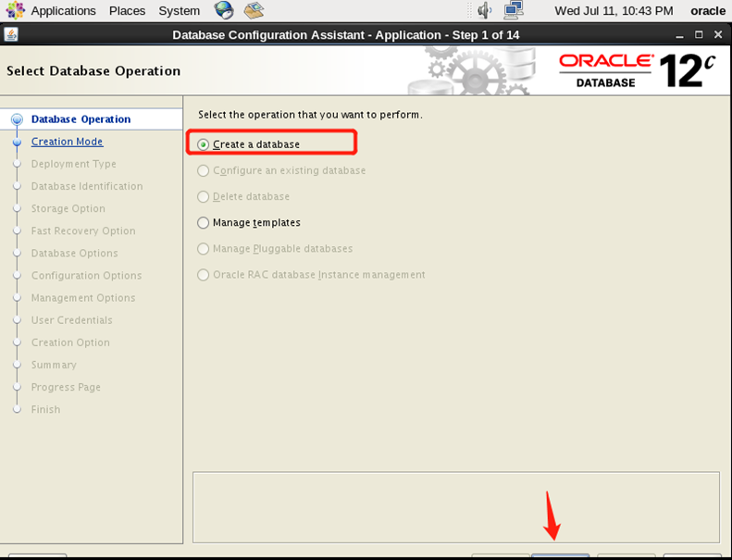Click the Finish step in sidebar
The width and height of the screenshot is (732, 560).
click(x=45, y=410)
